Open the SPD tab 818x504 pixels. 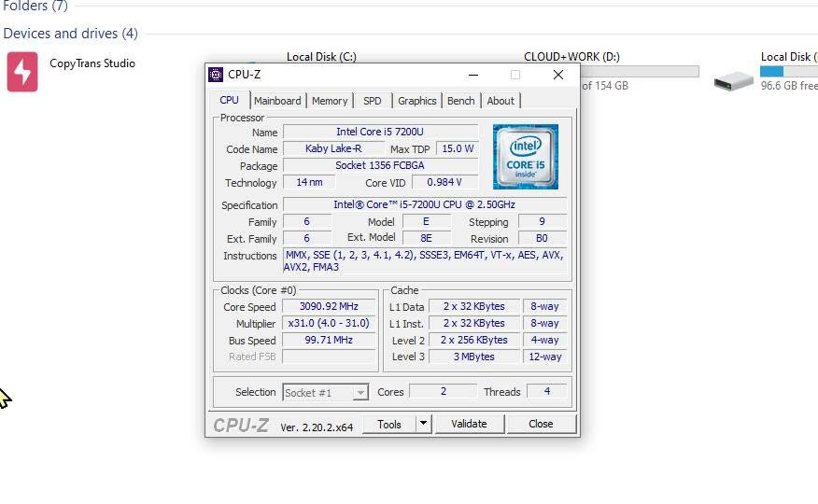pyautogui.click(x=373, y=101)
